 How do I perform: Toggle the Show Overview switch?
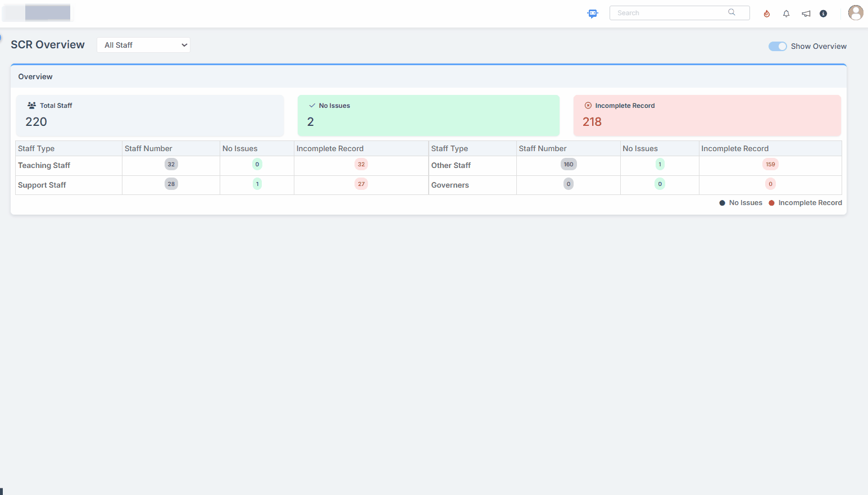(x=778, y=46)
